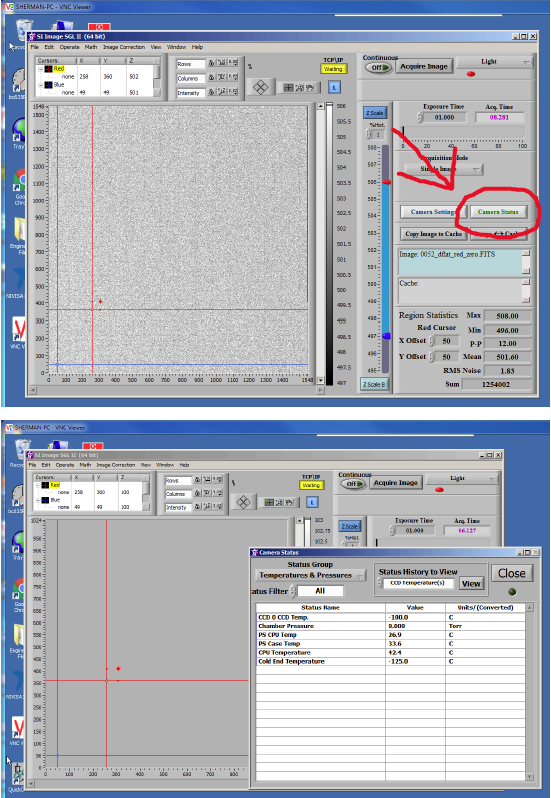Image resolution: width=551 pixels, height=798 pixels.
Task: Toggle the Z Scale B button
Action: tap(374, 384)
